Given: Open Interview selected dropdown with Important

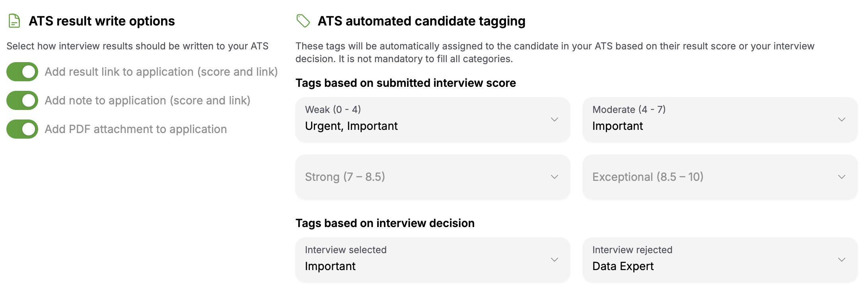Looking at the screenshot, I should tap(433, 260).
